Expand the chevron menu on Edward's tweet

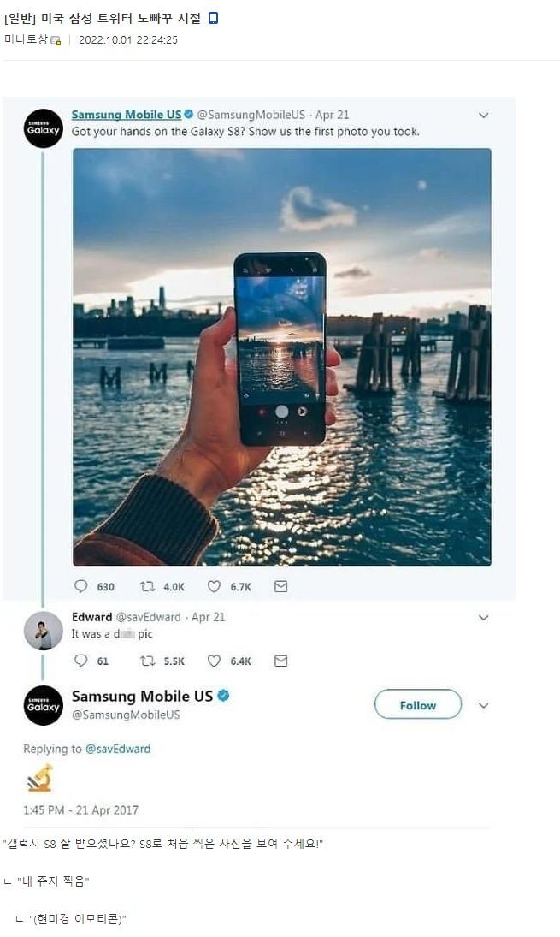tap(483, 617)
